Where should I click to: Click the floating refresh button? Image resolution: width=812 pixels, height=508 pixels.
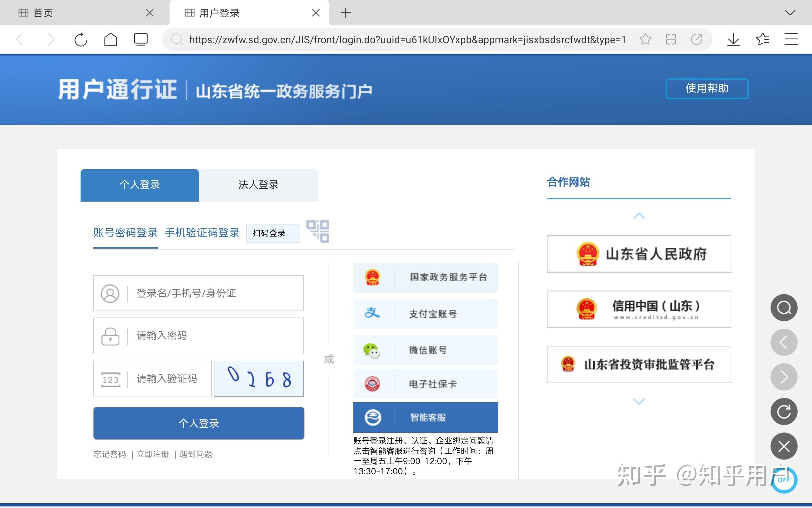[784, 411]
